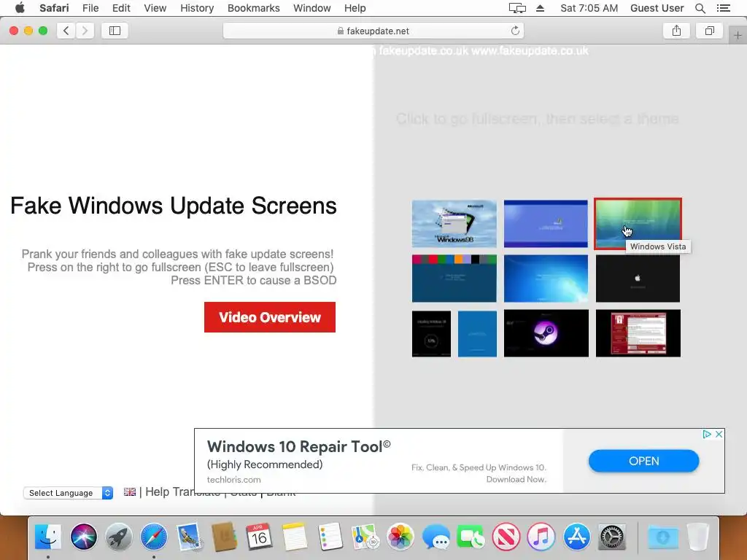
Task: Close the ad with the X icon
Action: 719,435
